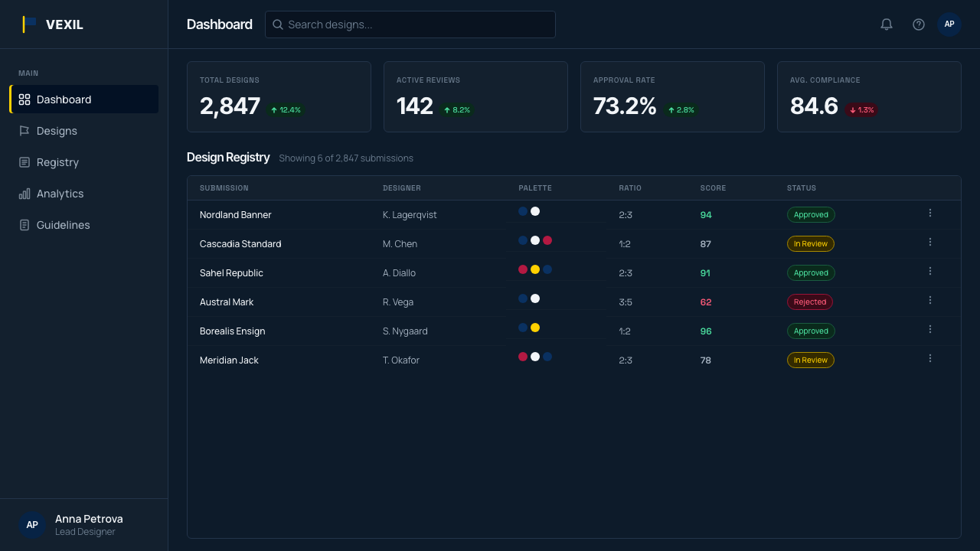
Task: Click the Sahel Republic three-dot icon
Action: click(930, 271)
